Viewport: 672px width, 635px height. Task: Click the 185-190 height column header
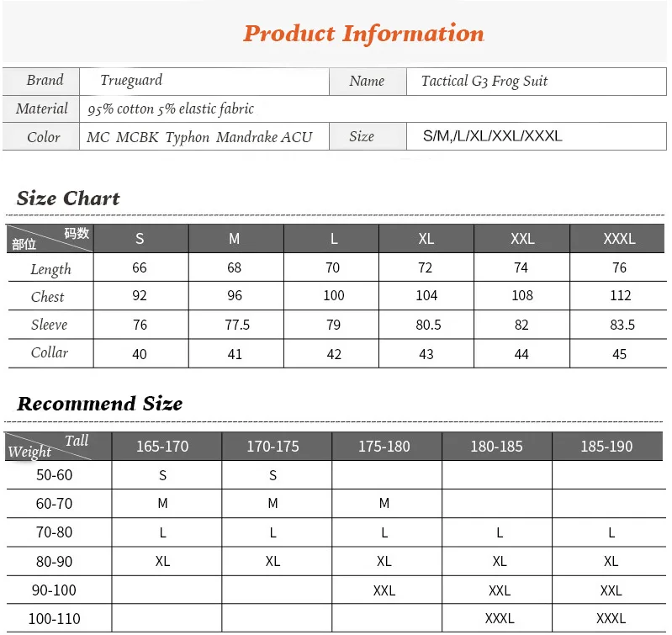606,446
